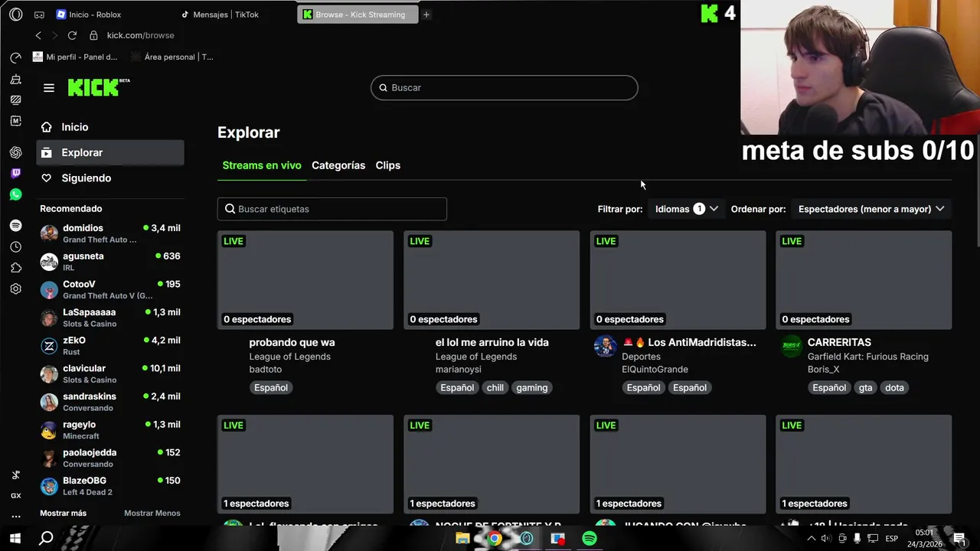The width and height of the screenshot is (980, 551).
Task: Open the Clips tab
Action: pyautogui.click(x=388, y=165)
